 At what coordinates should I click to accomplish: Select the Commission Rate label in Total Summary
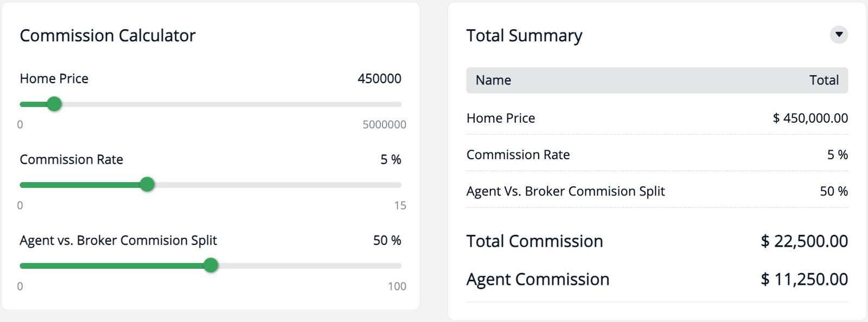click(518, 155)
